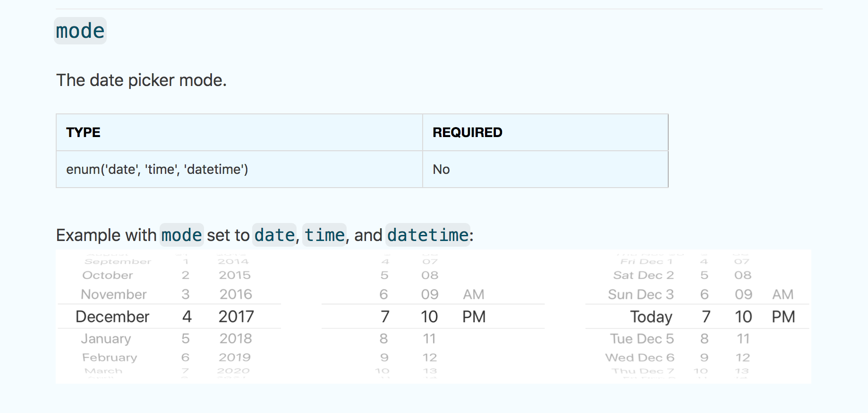Pick January from the month wheel
The height and width of the screenshot is (413, 868).
click(x=107, y=338)
